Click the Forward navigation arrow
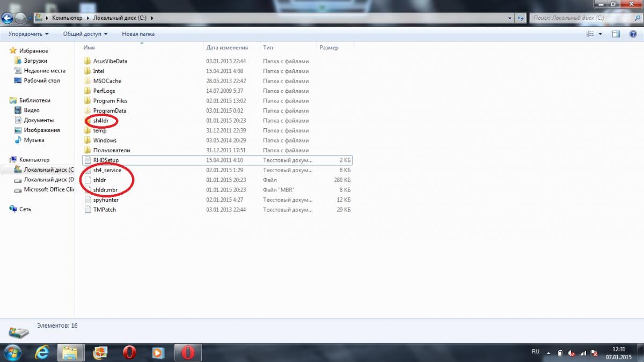Viewport: 644px width, 362px height. point(21,18)
